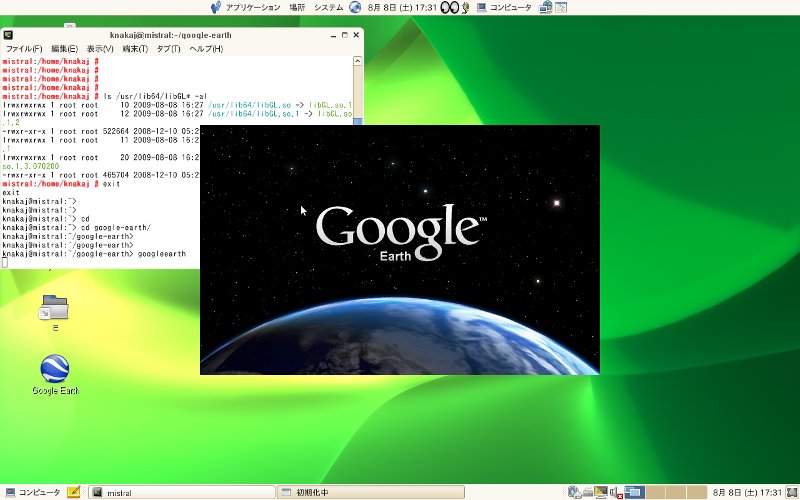The image size is (800, 500).
Task: Click the show desktop icon at bottom right
Action: coord(791,492)
